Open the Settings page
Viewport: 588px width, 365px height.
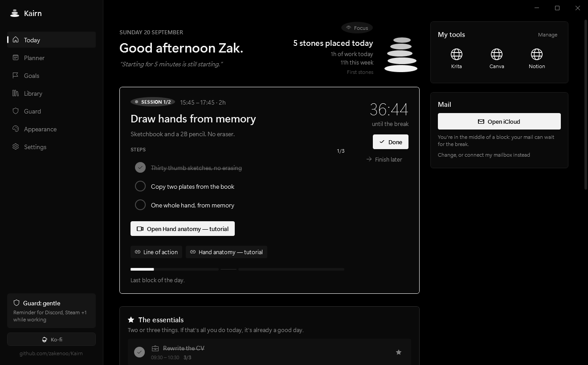pos(51,146)
